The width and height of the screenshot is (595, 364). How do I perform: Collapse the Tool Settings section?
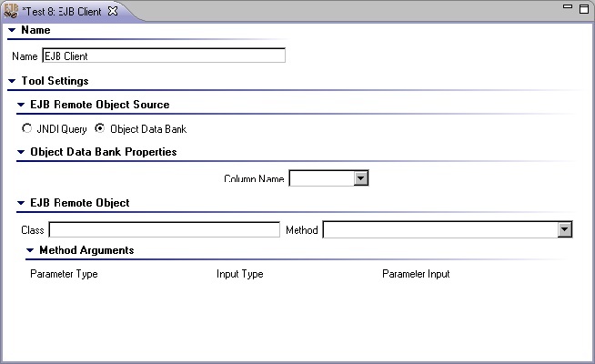point(12,81)
